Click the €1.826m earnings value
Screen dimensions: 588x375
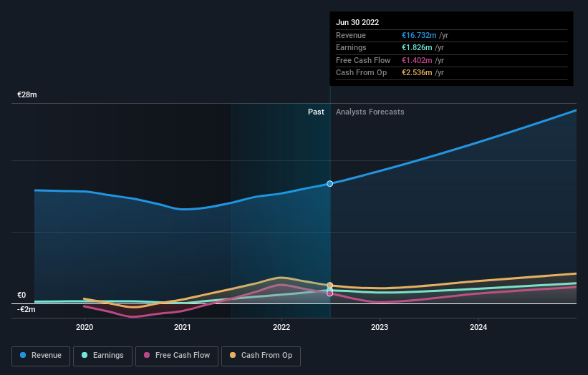coord(417,47)
